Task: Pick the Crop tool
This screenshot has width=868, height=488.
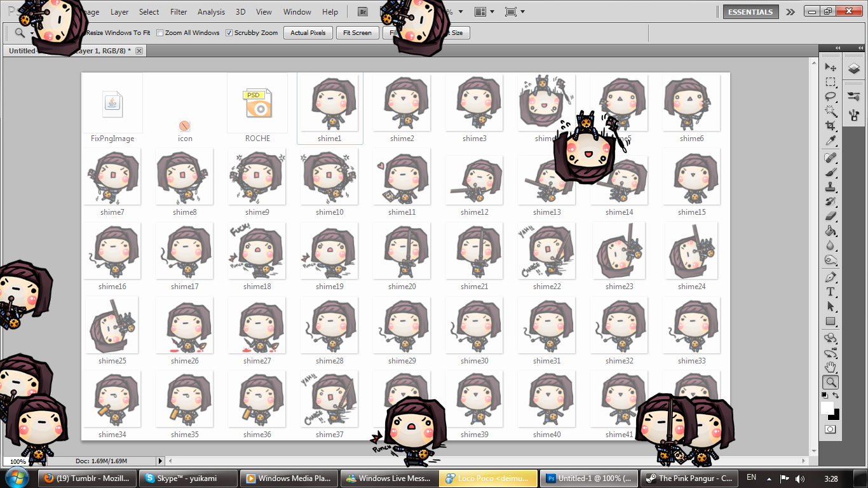Action: 830,125
